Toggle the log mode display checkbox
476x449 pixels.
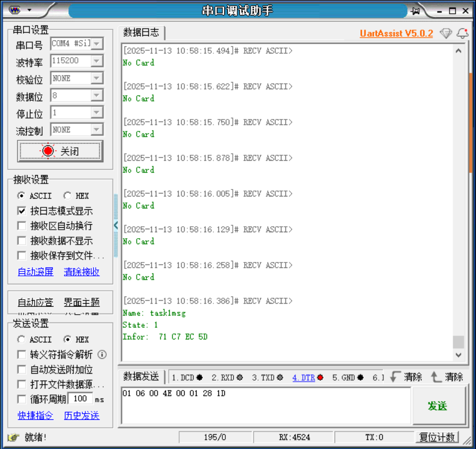coord(21,211)
